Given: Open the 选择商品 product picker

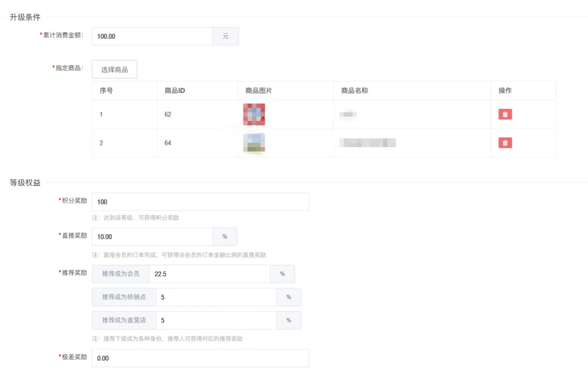Looking at the screenshot, I should tap(114, 69).
